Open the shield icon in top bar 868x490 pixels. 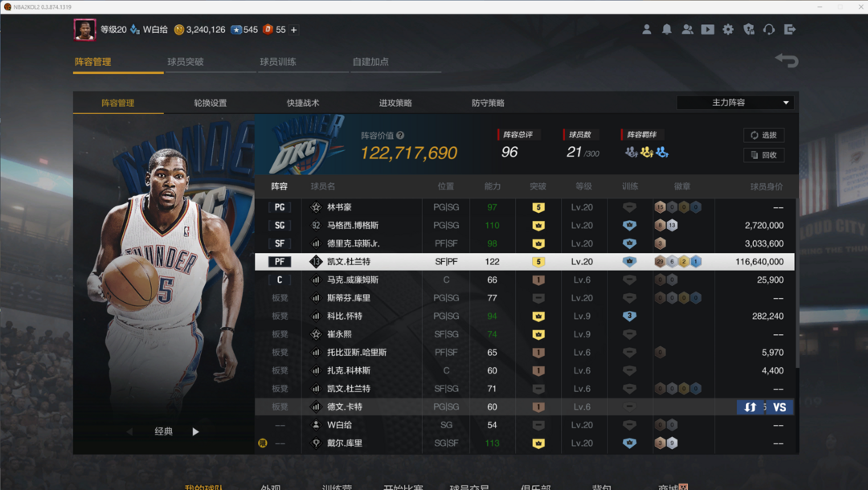(x=748, y=29)
